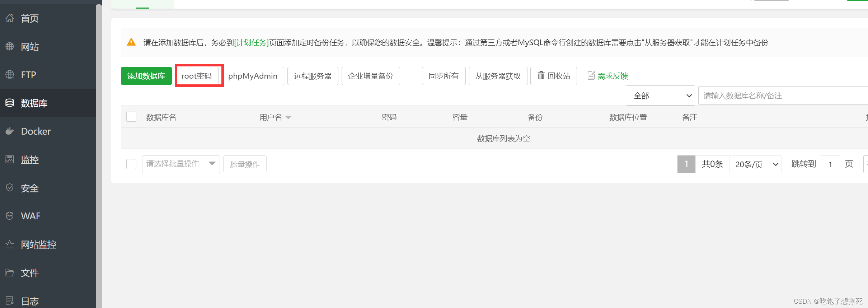Click the trash can icon in 回收站 button

541,75
